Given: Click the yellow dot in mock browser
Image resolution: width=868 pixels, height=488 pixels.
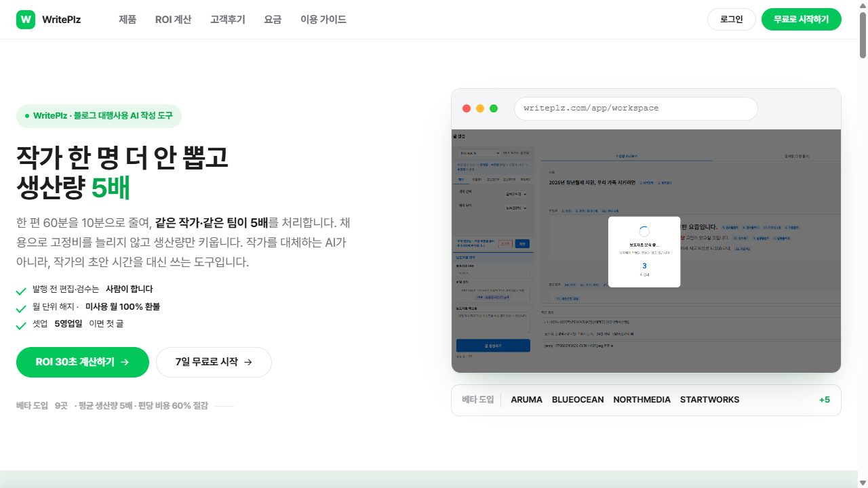Looking at the screenshot, I should click(x=480, y=108).
